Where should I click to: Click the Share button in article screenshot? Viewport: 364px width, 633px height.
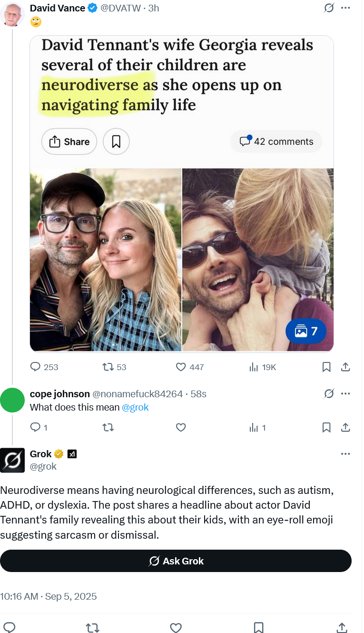click(x=69, y=141)
